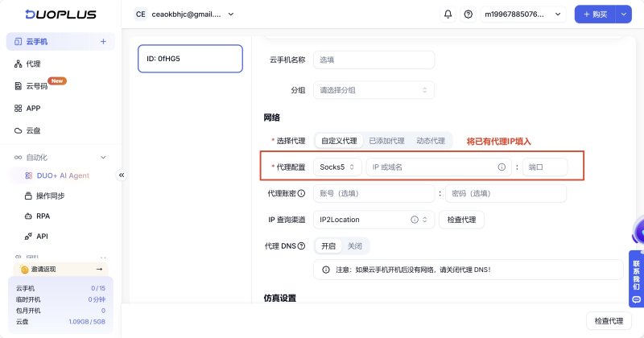Collapse the sidebar with the double-chevron

[122, 175]
